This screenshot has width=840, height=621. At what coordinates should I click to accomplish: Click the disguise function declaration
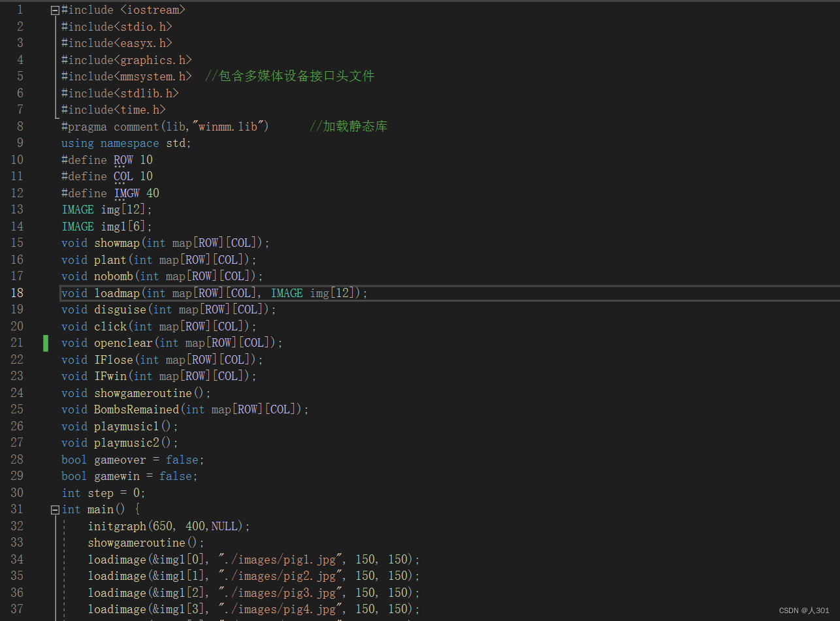coord(169,310)
